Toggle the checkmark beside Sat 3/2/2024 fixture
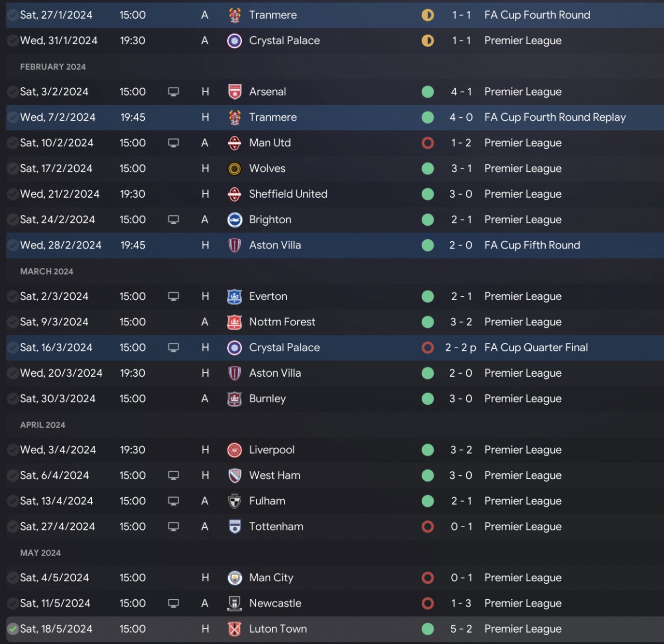 click(13, 92)
